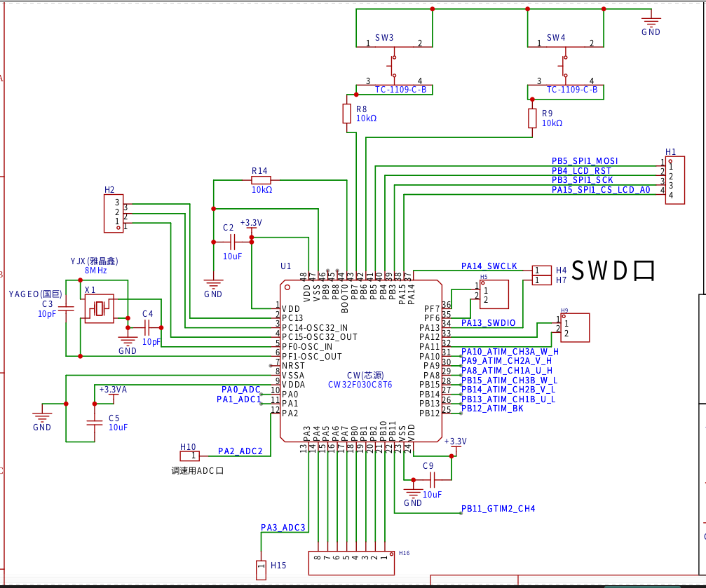
Task: Select the H7 SWD pin connector
Action: point(542,280)
